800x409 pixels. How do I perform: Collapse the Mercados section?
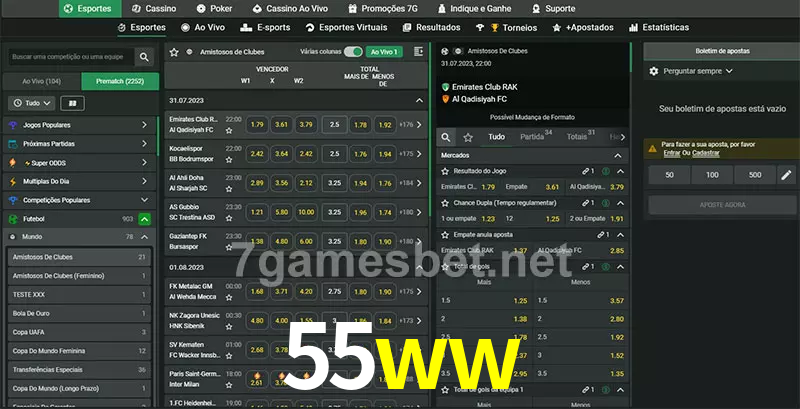[x=618, y=156]
